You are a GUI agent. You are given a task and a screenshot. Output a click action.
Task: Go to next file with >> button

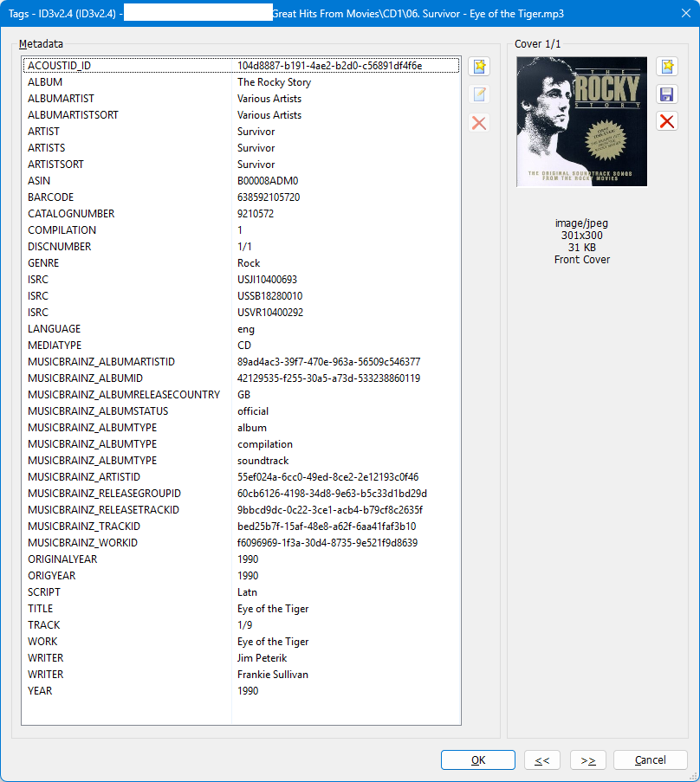point(587,759)
